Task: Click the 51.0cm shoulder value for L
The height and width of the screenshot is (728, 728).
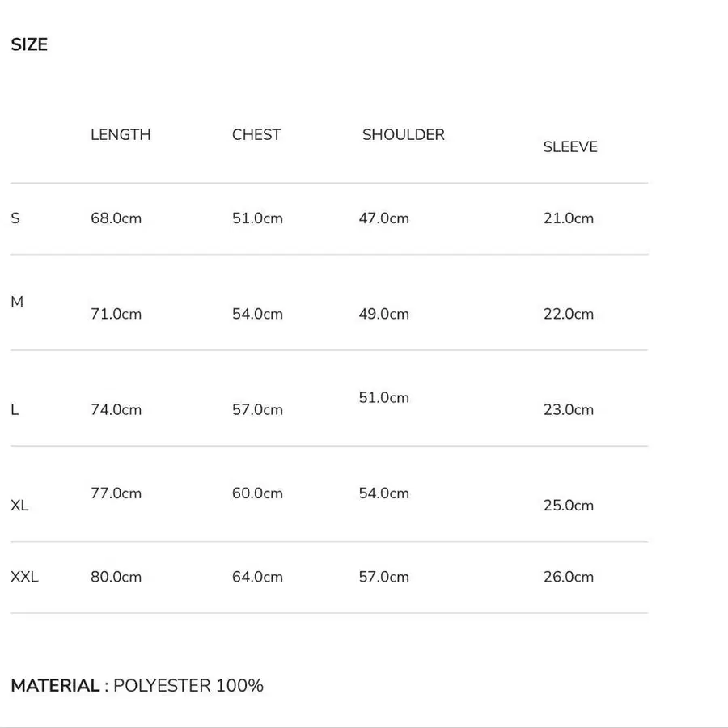Action: 383,397
